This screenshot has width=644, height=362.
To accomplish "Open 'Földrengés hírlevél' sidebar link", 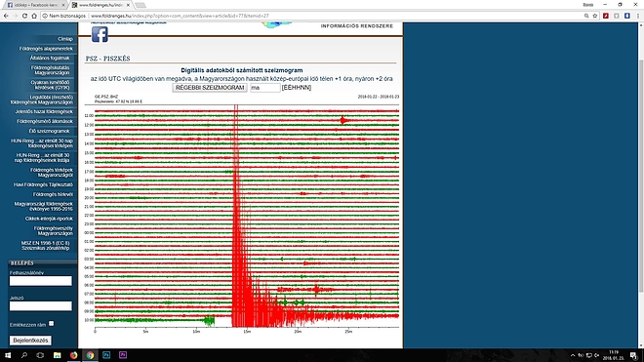I will (x=53, y=194).
